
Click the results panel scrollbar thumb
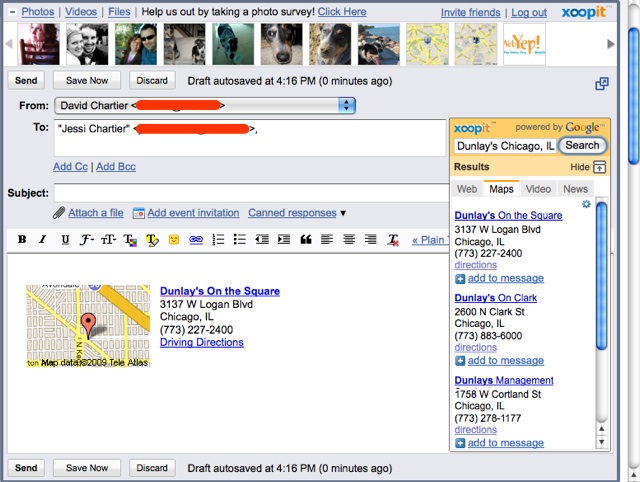pyautogui.click(x=601, y=276)
